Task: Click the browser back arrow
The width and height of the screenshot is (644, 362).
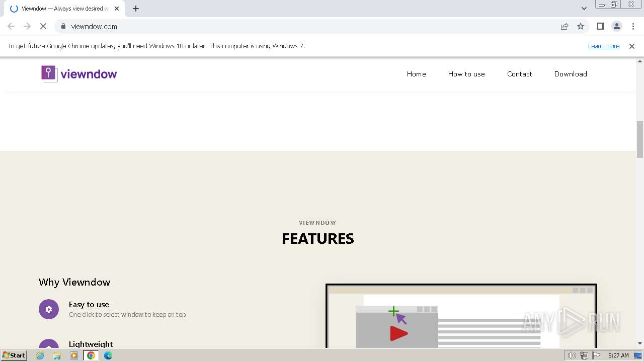Action: [11, 26]
